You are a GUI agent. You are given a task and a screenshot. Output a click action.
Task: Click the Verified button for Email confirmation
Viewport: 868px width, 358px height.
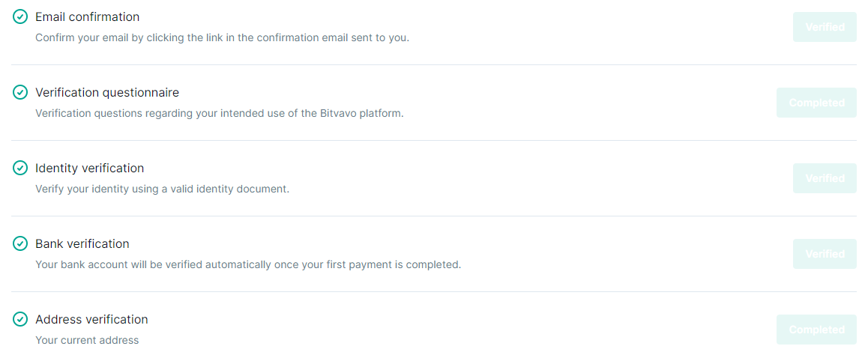[825, 27]
